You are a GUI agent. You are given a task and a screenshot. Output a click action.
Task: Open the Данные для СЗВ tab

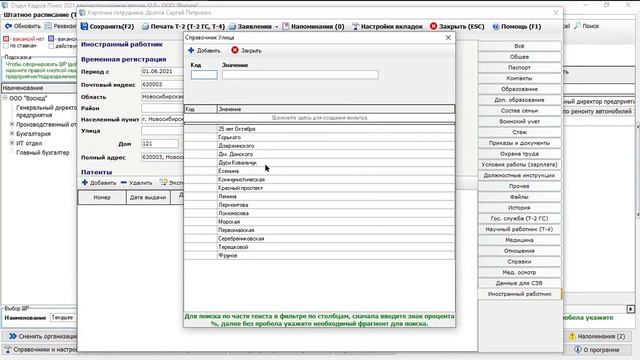pos(519,283)
